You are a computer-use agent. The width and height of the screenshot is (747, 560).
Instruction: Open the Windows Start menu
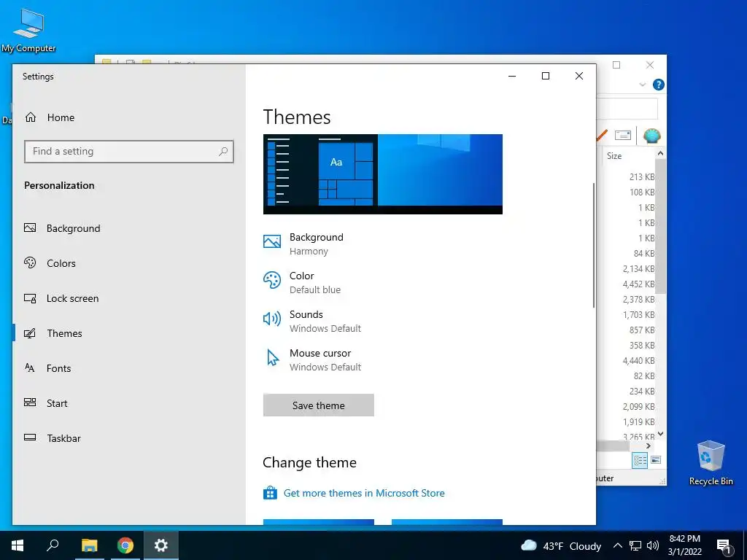pos(18,545)
